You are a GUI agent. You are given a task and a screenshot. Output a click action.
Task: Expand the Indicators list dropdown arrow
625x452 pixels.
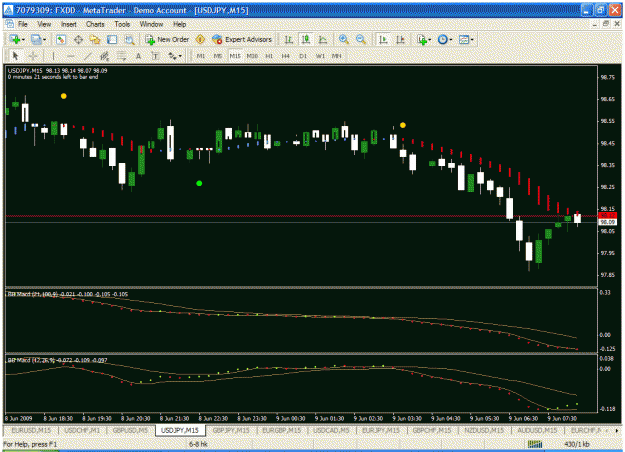pyautogui.click(x=429, y=40)
